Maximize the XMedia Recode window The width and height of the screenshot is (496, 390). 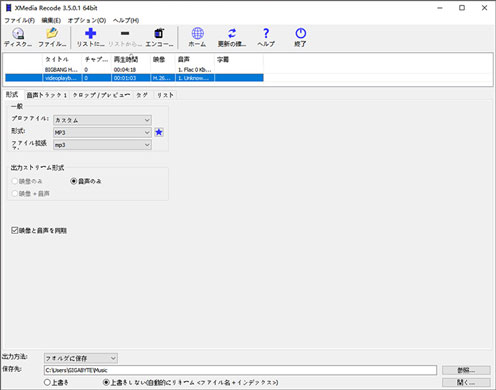click(462, 8)
